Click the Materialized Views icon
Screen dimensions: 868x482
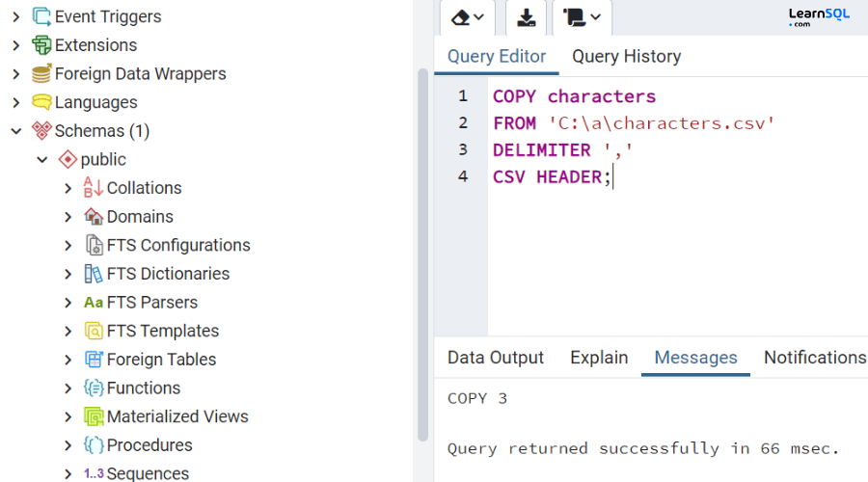[94, 416]
